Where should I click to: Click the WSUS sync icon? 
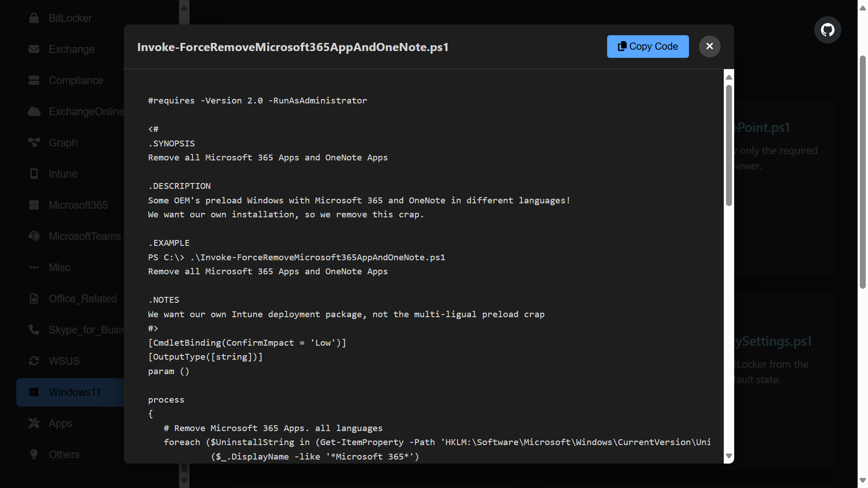pyautogui.click(x=34, y=361)
